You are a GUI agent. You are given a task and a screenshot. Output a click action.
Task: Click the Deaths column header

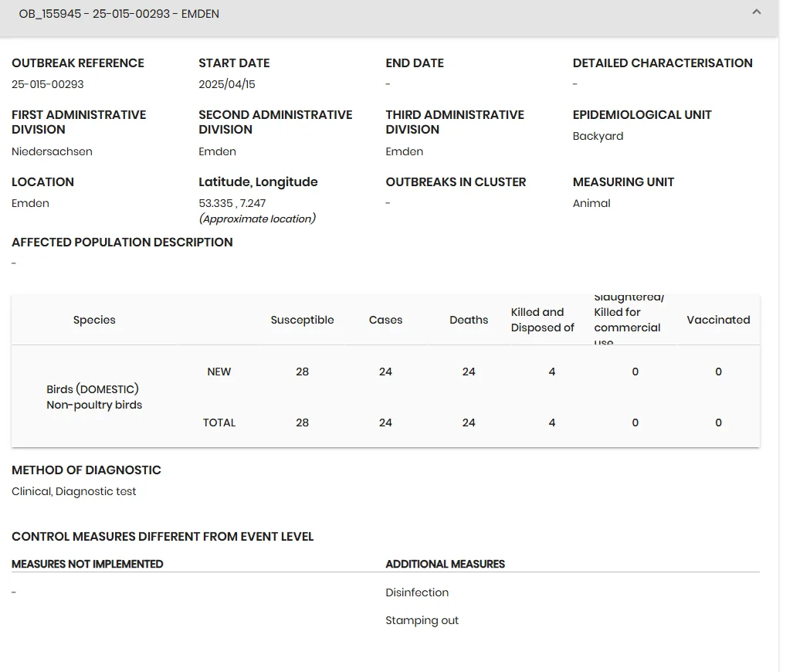(x=469, y=320)
